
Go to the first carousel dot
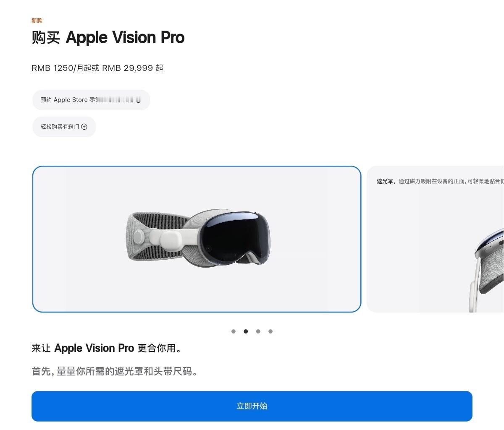click(x=234, y=331)
